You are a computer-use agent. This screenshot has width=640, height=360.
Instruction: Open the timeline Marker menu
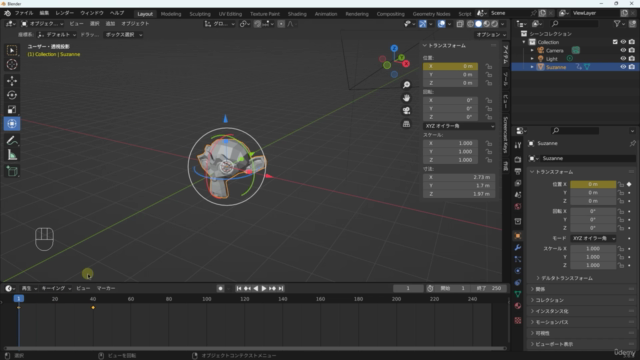coord(106,288)
